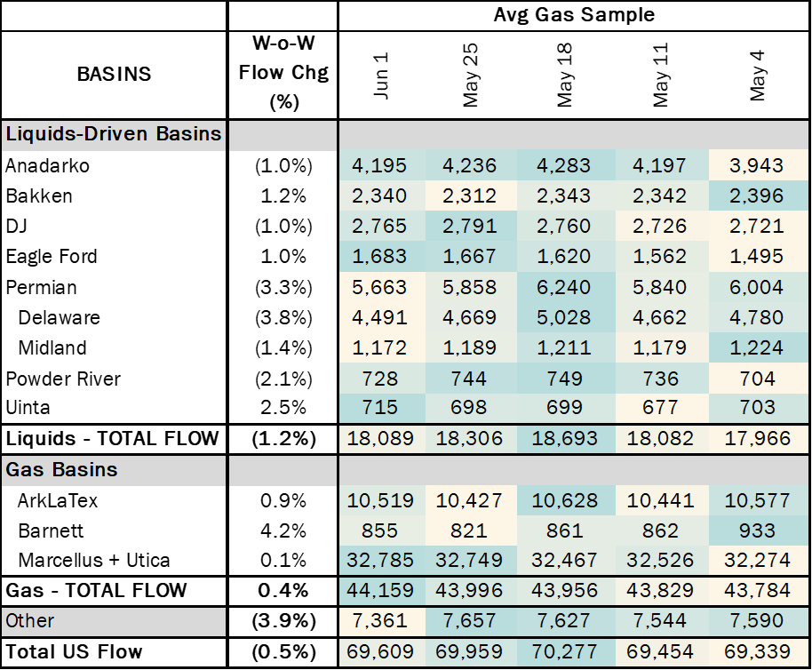This screenshot has width=812, height=670.
Task: Click Permian flow change (3.3%)
Action: point(283,287)
